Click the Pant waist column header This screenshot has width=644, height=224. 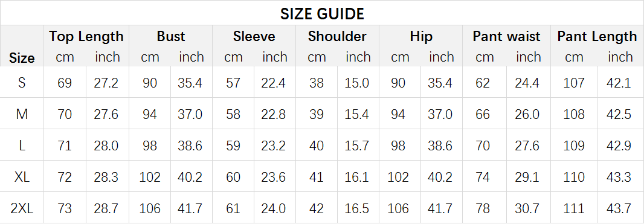point(506,36)
